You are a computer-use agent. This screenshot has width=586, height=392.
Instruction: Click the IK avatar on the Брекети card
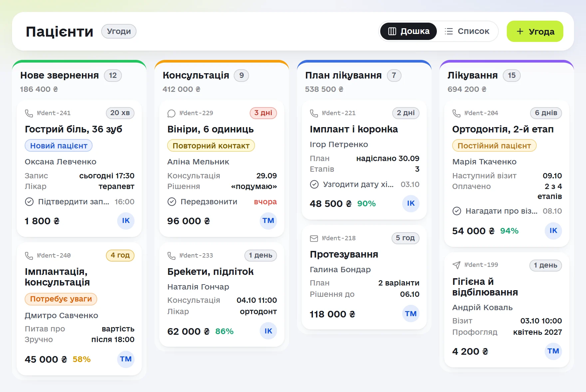coord(268,331)
